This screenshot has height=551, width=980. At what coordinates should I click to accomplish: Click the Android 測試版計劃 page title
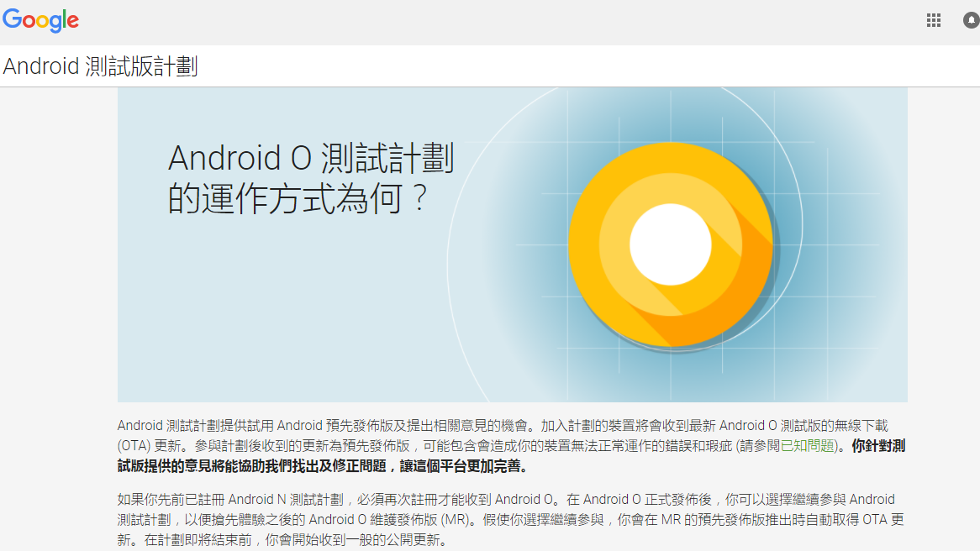point(101,66)
